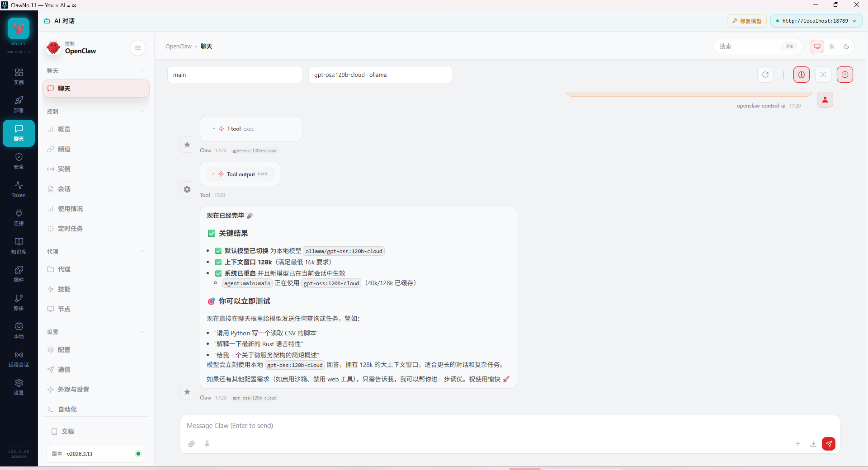This screenshot has height=470, width=868.
Task: Open the 连接 plug icon
Action: (19, 217)
